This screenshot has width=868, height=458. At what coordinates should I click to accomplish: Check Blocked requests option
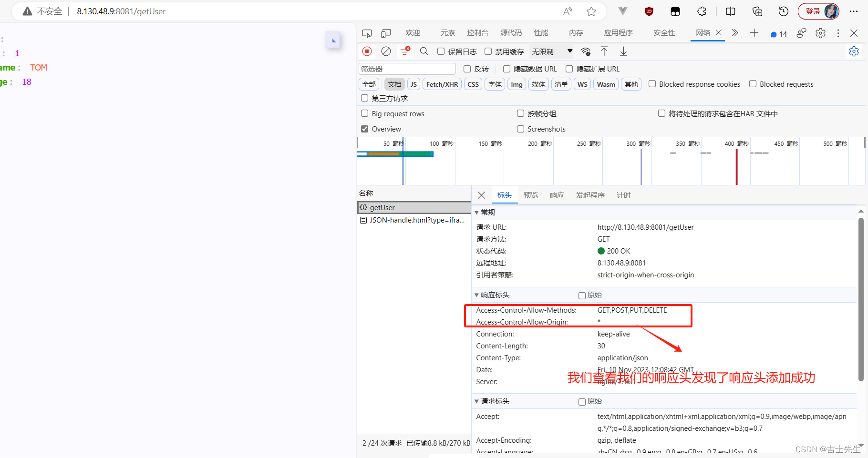coord(753,84)
